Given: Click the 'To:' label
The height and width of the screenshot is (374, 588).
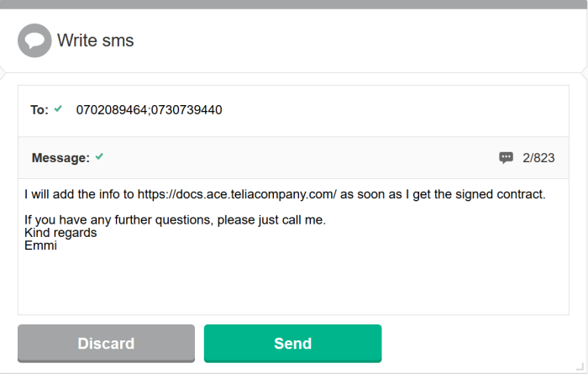Looking at the screenshot, I should [39, 110].
